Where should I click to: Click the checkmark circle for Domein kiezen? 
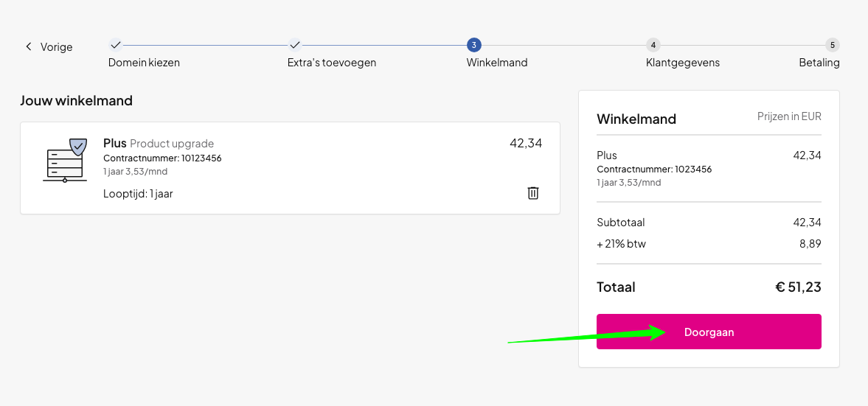(115, 45)
